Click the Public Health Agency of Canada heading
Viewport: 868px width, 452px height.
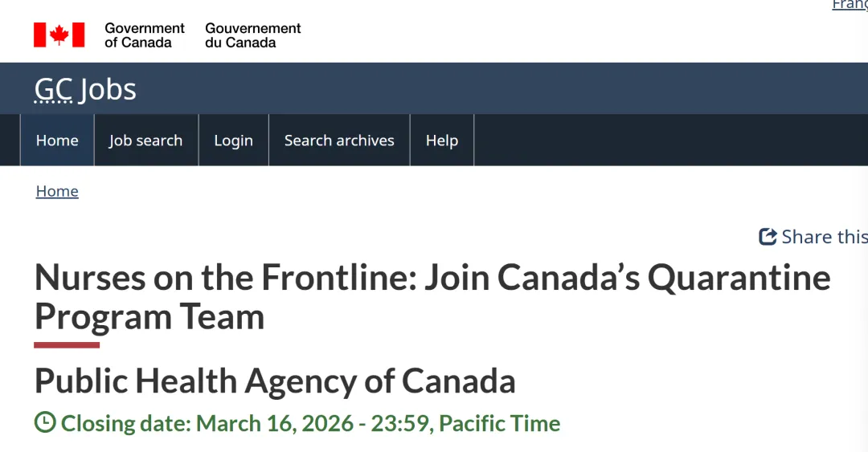click(x=275, y=381)
